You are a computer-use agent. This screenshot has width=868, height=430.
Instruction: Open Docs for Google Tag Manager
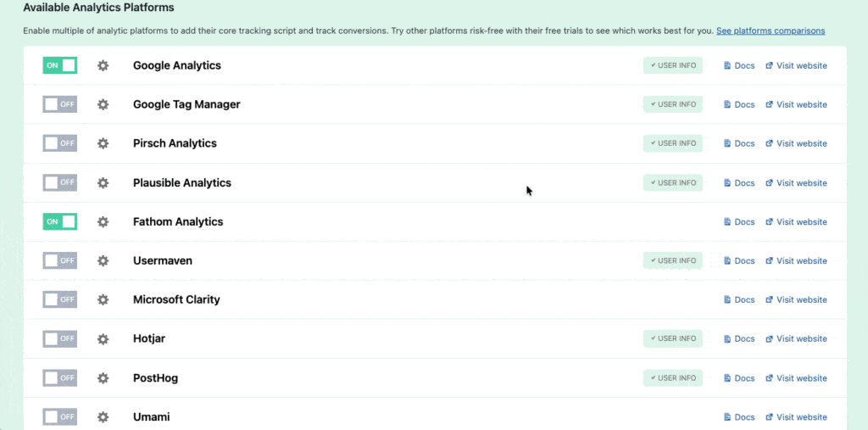coord(739,104)
